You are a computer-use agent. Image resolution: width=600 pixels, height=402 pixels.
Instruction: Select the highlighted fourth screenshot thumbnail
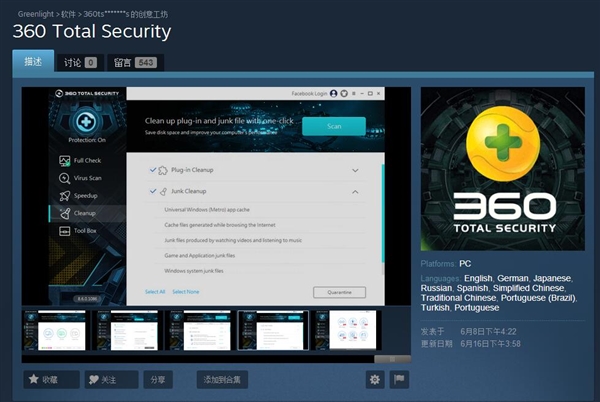273,330
